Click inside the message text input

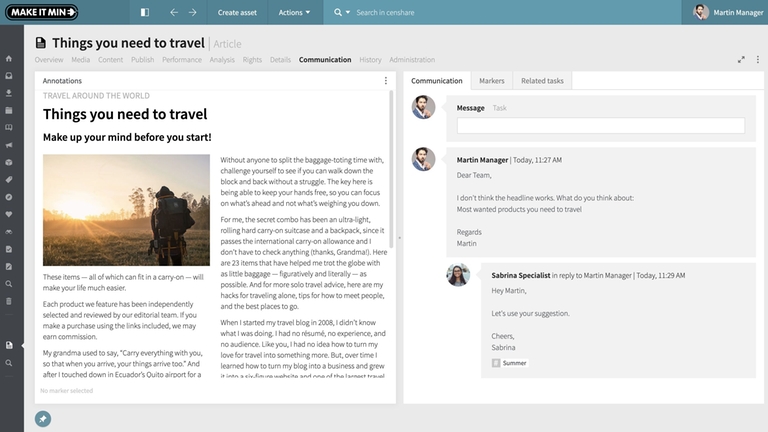[600, 125]
